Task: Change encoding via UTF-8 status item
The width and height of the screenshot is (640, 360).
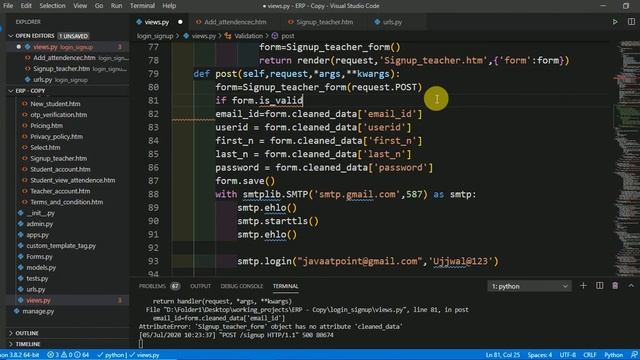Action: pos(567,355)
